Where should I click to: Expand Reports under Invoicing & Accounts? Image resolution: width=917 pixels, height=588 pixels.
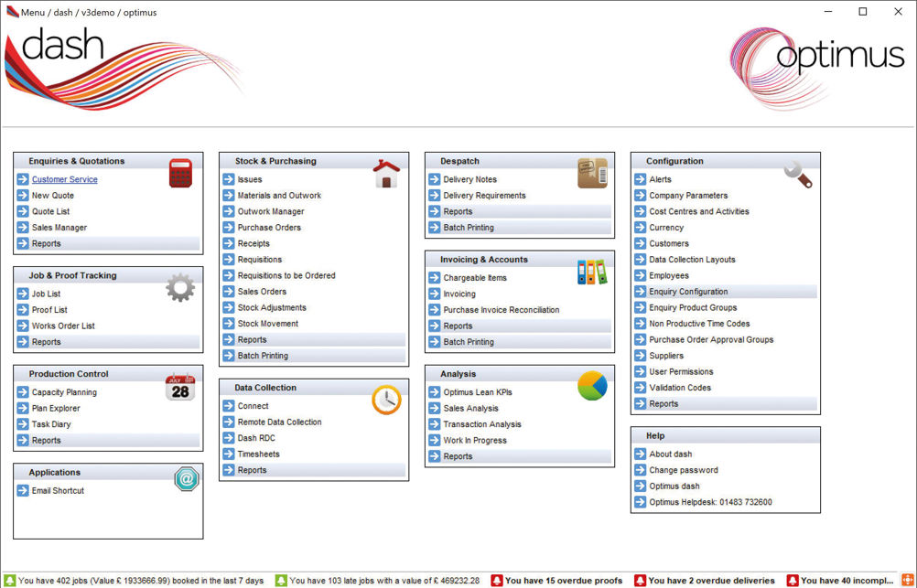520,326
